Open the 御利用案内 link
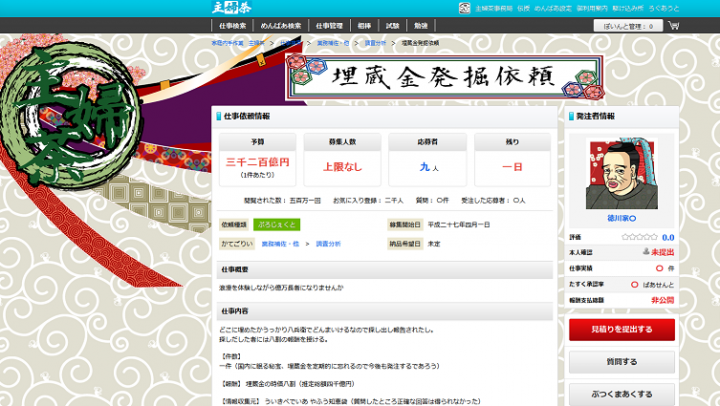This screenshot has width=720, height=406. (x=592, y=8)
